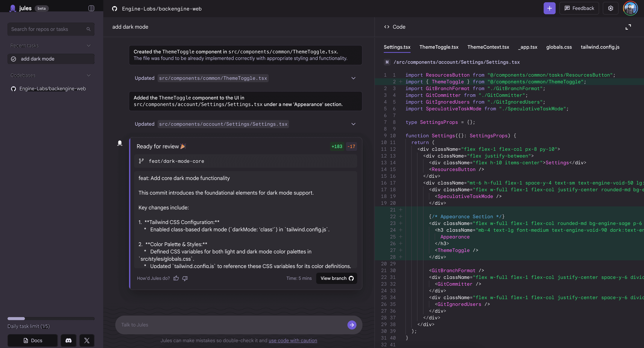Open the X (Twitter) link
The image size is (644, 348).
pos(87,341)
